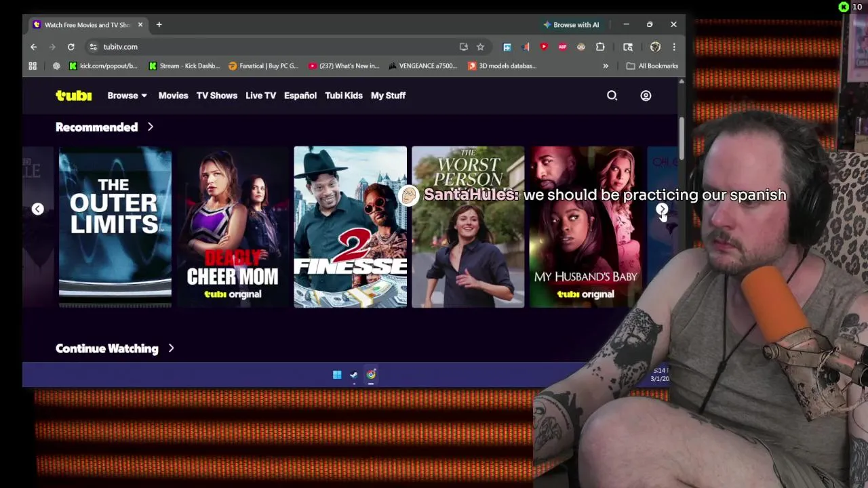Open the Chrome profile avatar
Image resolution: width=868 pixels, height=488 pixels.
[x=655, y=47]
